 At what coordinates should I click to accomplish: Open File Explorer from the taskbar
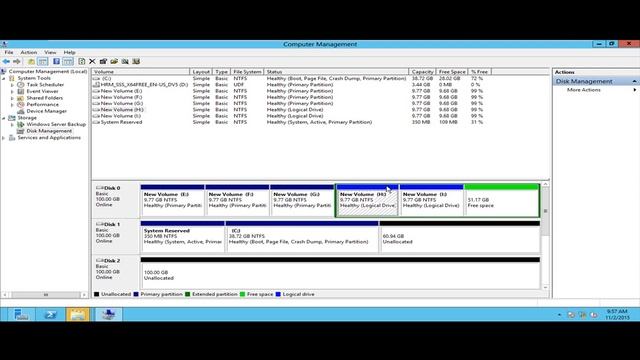pos(78,314)
